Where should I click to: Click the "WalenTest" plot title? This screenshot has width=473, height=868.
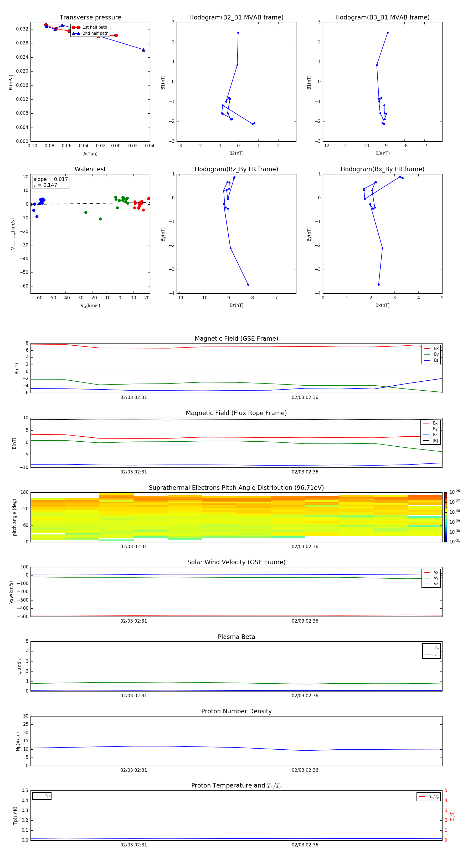(x=90, y=169)
